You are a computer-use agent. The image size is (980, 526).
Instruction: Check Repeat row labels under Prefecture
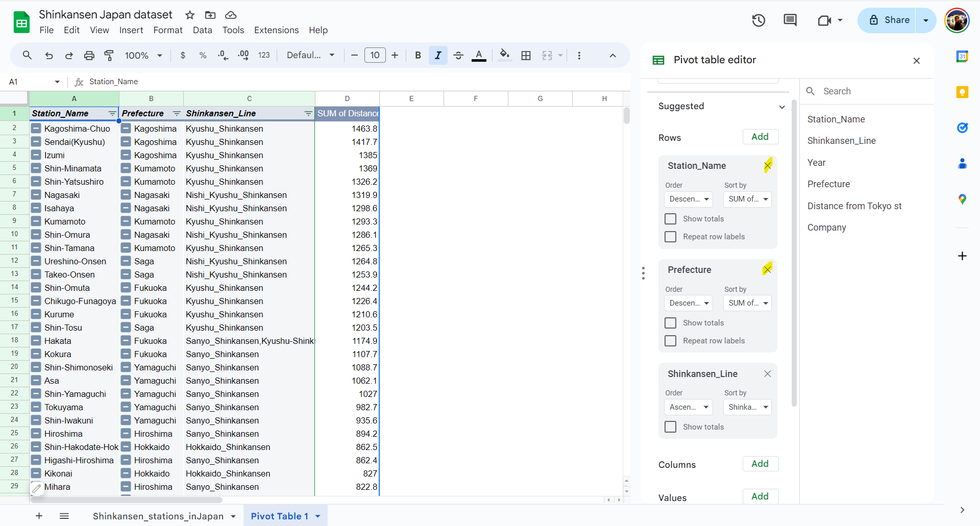pyautogui.click(x=670, y=341)
